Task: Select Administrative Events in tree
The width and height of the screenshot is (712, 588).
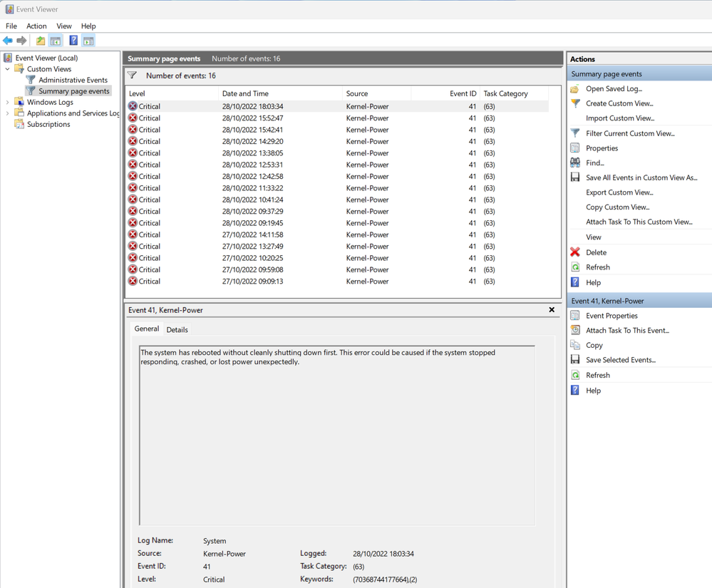Action: (73, 80)
